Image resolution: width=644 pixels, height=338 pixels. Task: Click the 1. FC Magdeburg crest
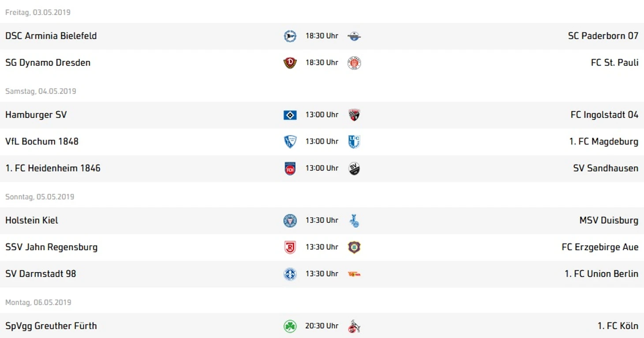(x=354, y=142)
